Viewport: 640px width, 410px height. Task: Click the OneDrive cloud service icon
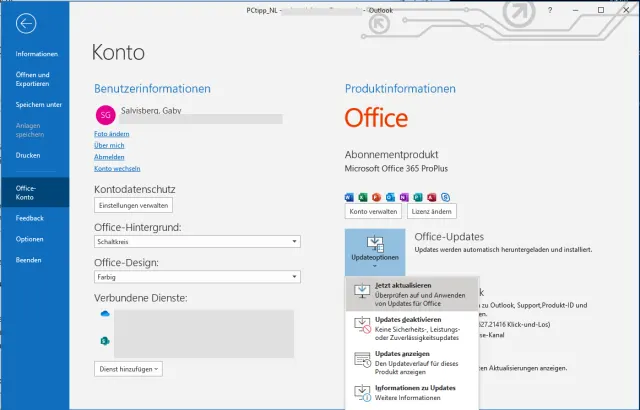pos(105,314)
